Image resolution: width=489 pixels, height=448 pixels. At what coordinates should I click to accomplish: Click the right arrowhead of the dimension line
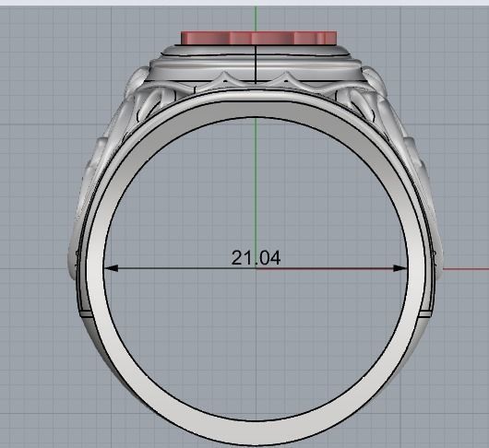[400, 268]
